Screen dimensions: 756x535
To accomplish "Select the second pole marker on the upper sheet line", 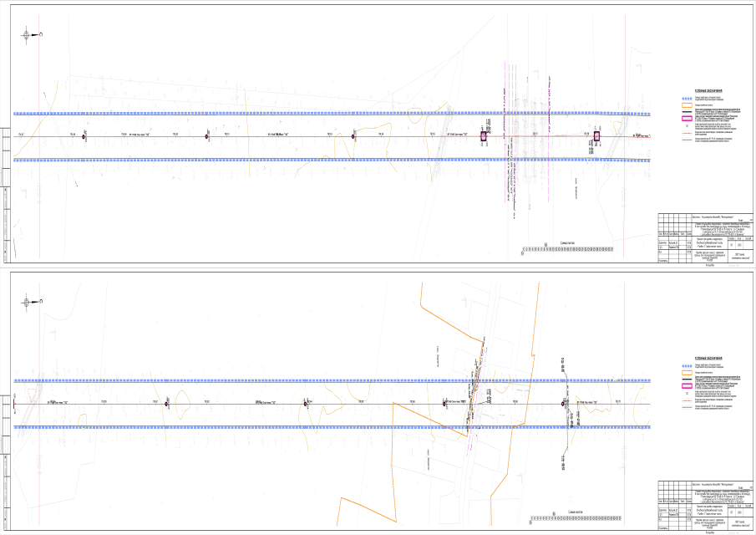I will coord(206,135).
